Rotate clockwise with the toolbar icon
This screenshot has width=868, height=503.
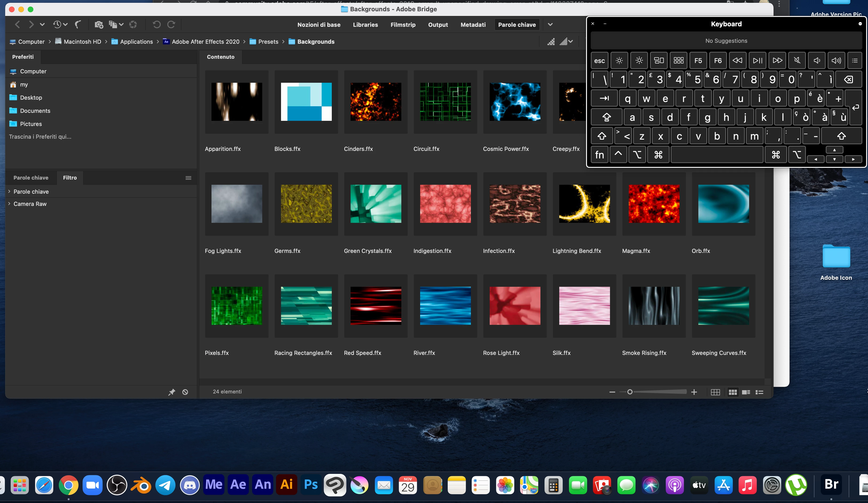pyautogui.click(x=171, y=24)
